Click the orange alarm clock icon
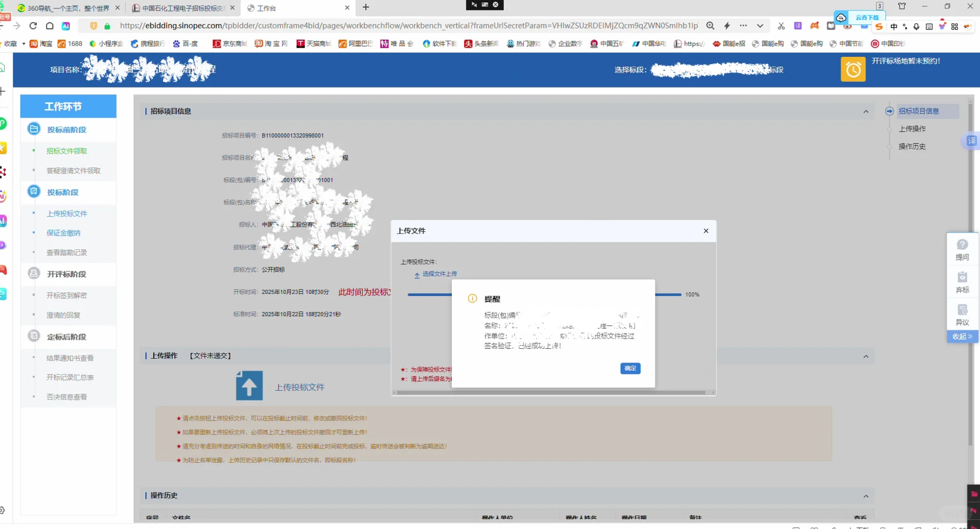The image size is (980, 529). (x=853, y=70)
